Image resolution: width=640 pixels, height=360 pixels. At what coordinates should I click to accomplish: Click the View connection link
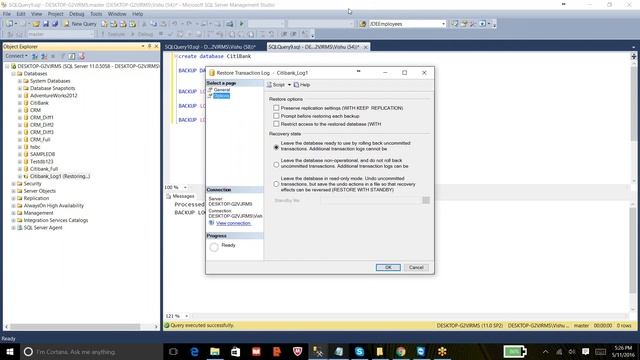233,223
